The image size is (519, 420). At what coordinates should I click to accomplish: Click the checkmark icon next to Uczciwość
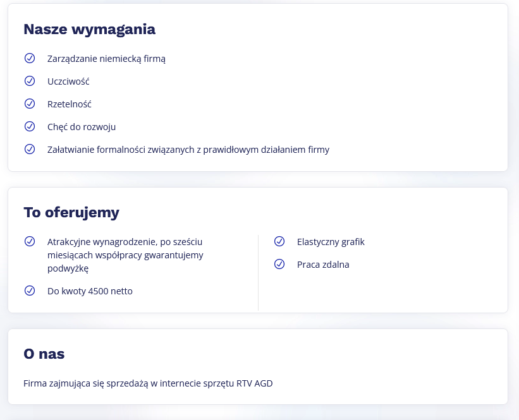(x=29, y=81)
